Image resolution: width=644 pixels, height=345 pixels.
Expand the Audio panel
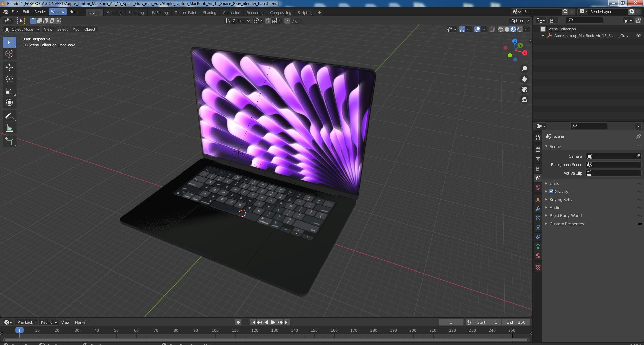point(555,207)
